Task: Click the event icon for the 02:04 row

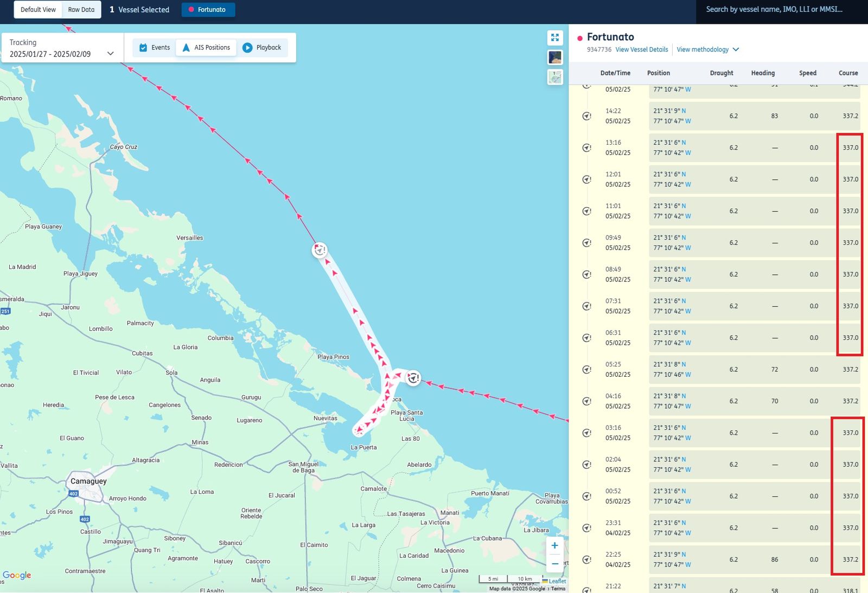Action: pos(586,465)
